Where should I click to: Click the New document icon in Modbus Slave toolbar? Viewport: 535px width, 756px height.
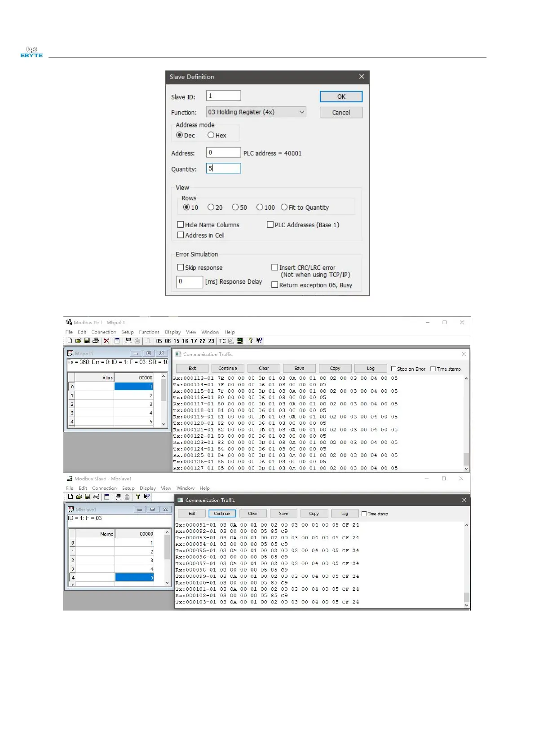[71, 497]
